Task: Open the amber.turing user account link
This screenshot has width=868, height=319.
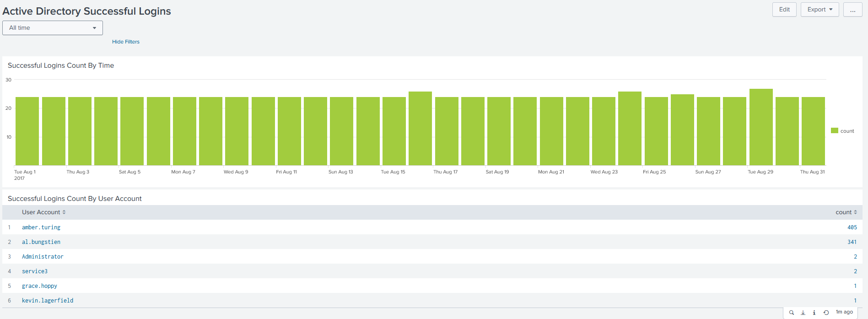Action: click(41, 227)
